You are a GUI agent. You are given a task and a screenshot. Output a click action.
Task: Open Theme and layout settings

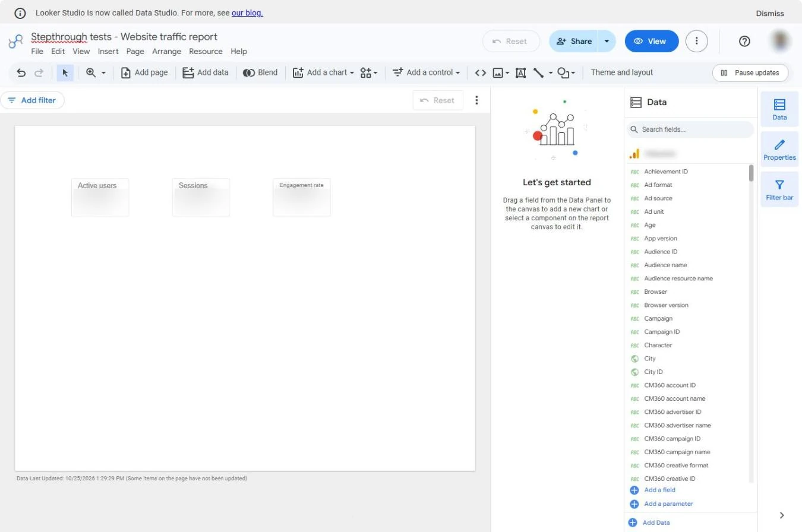[x=622, y=72]
